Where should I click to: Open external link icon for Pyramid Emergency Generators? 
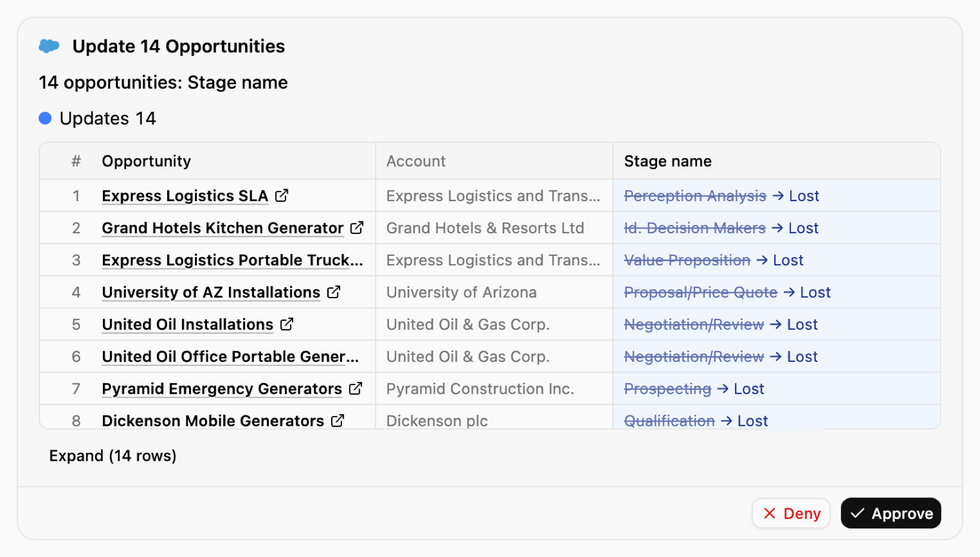[x=356, y=388]
